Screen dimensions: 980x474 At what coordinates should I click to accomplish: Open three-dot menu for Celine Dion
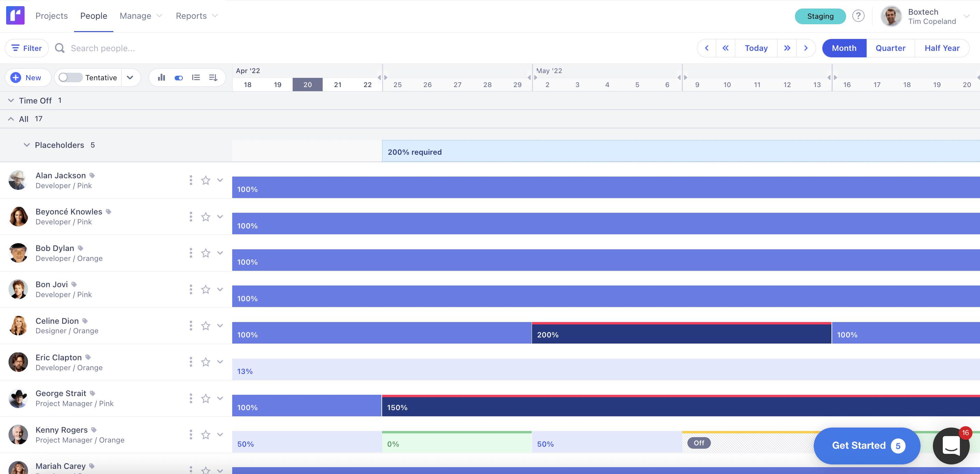point(191,326)
